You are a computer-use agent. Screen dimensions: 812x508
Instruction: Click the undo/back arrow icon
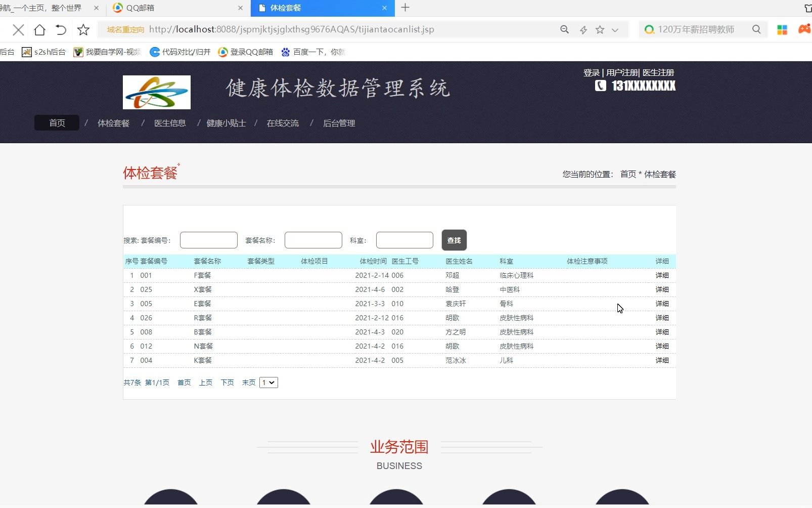(x=61, y=30)
